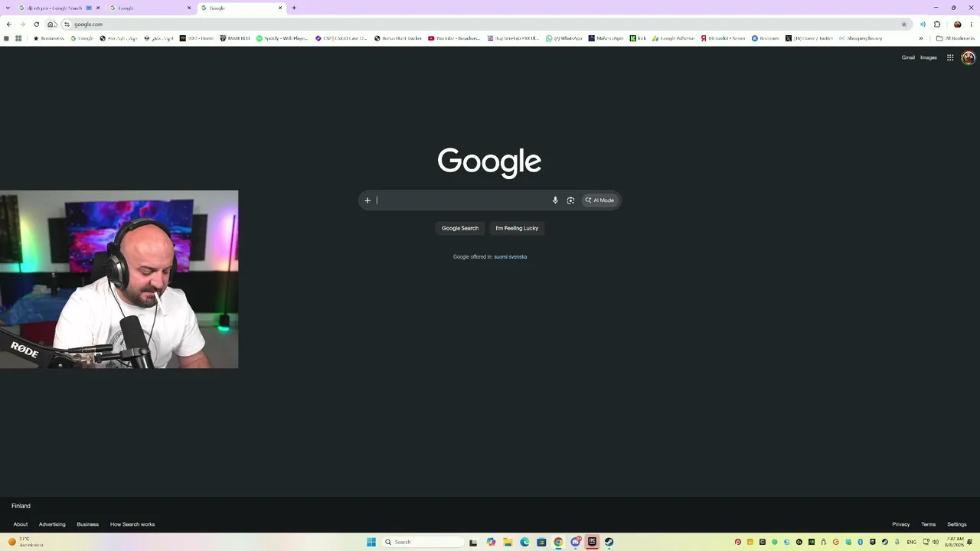Open the All Bookmarks folder
Image resolution: width=980 pixels, height=551 pixels.
tap(955, 38)
